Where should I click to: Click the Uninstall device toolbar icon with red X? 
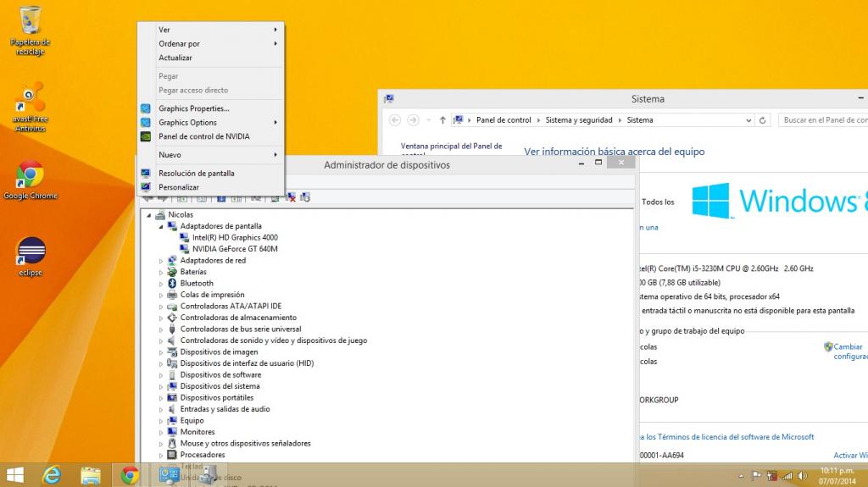tap(291, 197)
